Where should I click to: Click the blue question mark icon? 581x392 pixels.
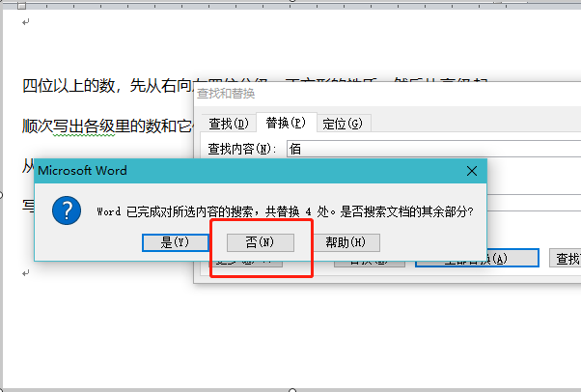(x=67, y=210)
